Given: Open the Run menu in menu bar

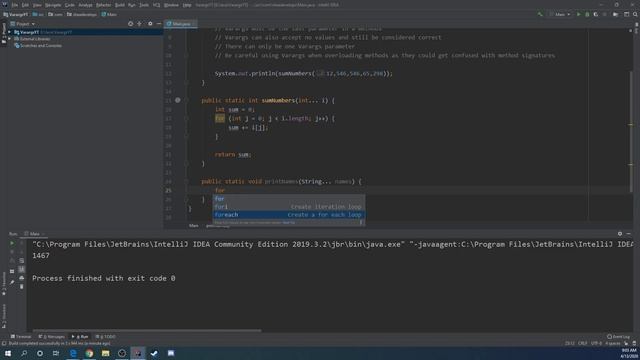Looking at the screenshot, I should click(131, 5).
